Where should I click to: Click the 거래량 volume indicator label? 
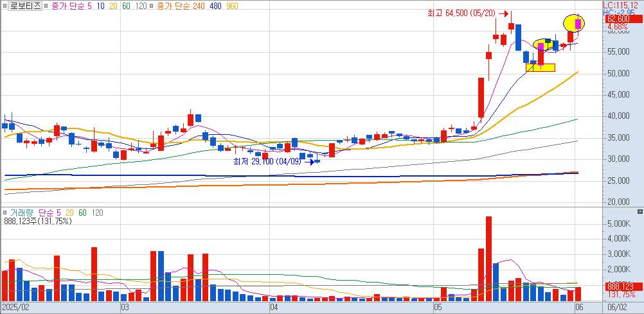(21, 213)
